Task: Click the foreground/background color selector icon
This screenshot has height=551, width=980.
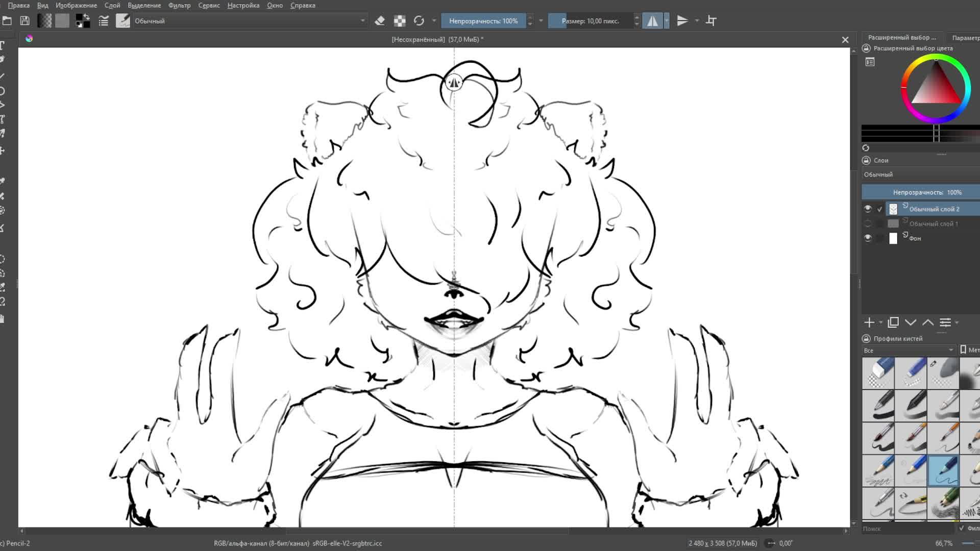Action: [83, 21]
